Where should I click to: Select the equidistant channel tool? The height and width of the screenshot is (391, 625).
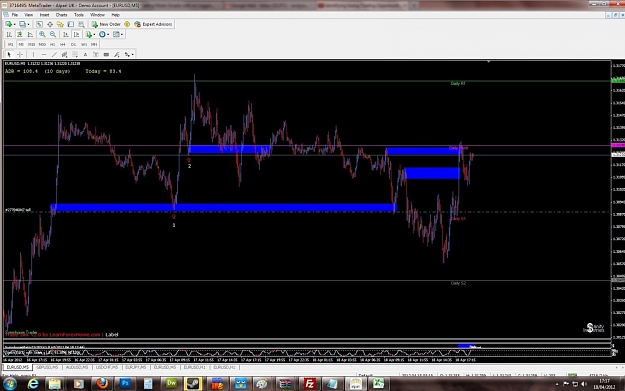point(65,54)
